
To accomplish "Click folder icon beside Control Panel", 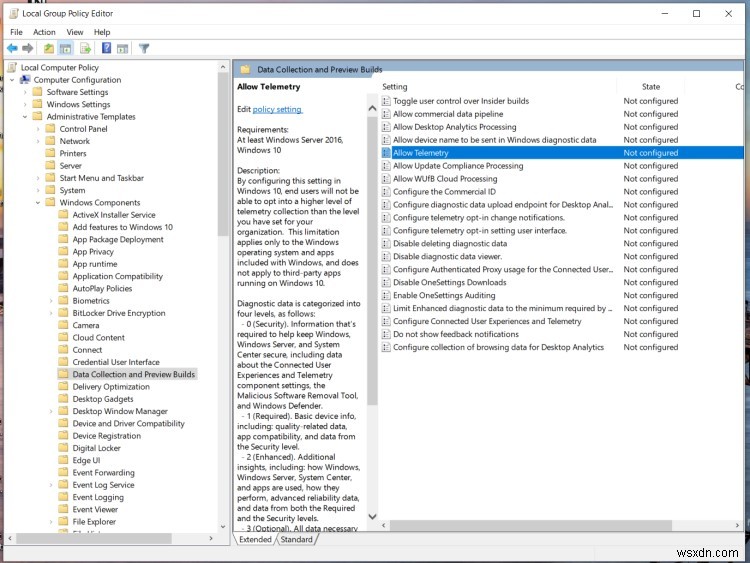I will pyautogui.click(x=50, y=129).
